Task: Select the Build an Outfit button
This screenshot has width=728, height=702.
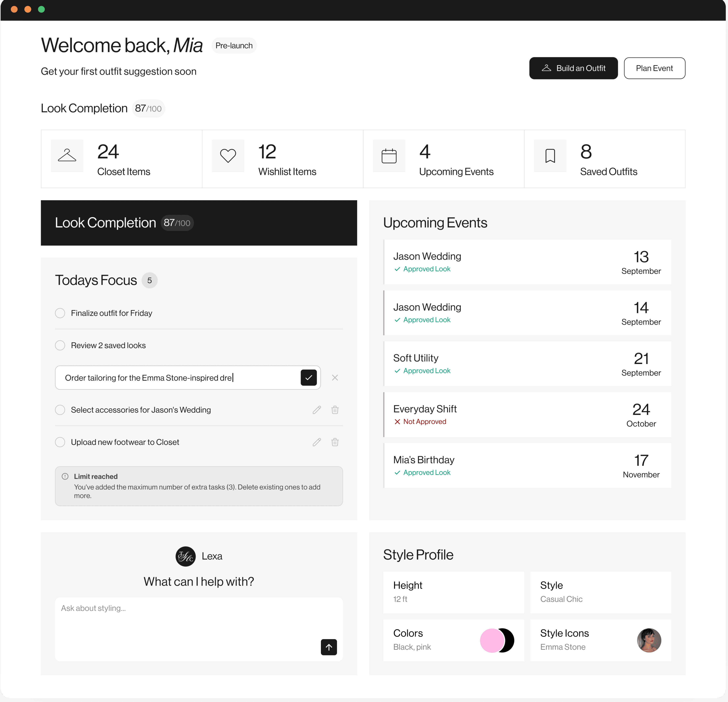Action: (573, 68)
